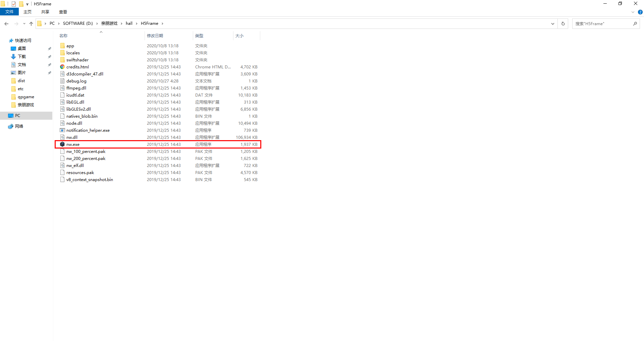The width and height of the screenshot is (644, 341).
Task: Sort by 修改日期 column header
Action: tap(169, 36)
